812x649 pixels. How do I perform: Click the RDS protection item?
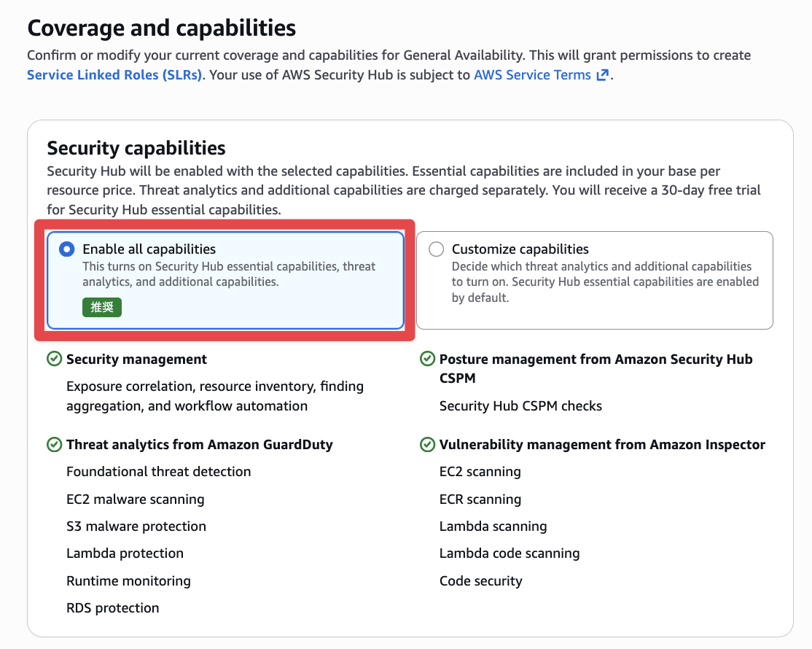112,608
